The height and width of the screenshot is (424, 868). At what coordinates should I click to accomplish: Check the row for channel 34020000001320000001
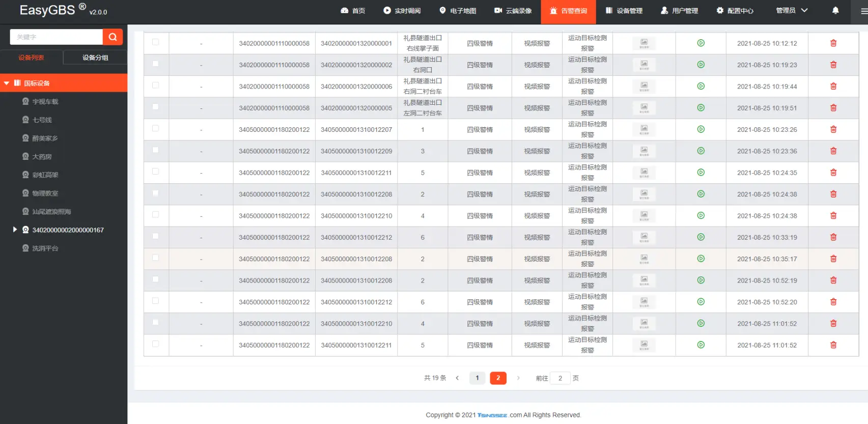(155, 42)
